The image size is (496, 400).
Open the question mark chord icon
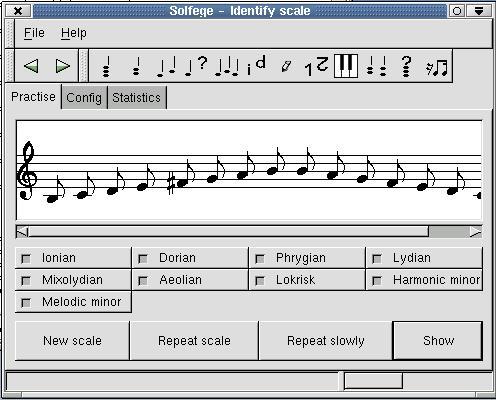[x=406, y=66]
